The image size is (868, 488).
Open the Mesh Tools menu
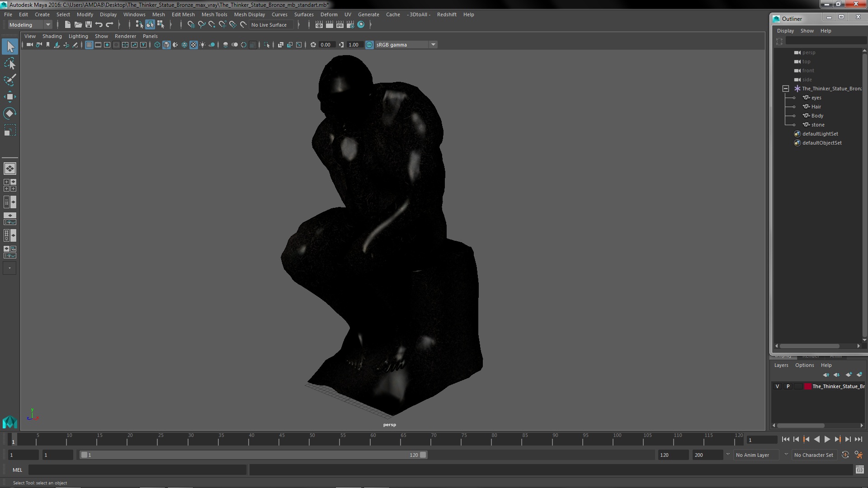click(x=214, y=14)
